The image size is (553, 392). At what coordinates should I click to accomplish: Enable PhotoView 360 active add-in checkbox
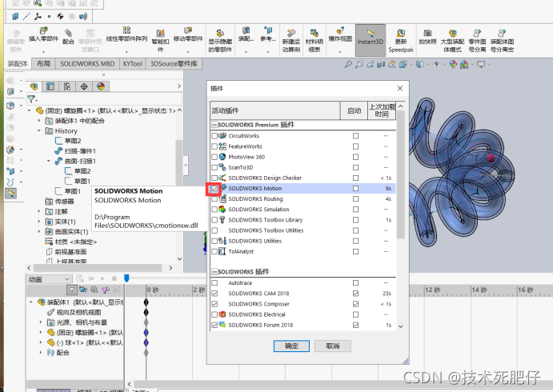(214, 157)
